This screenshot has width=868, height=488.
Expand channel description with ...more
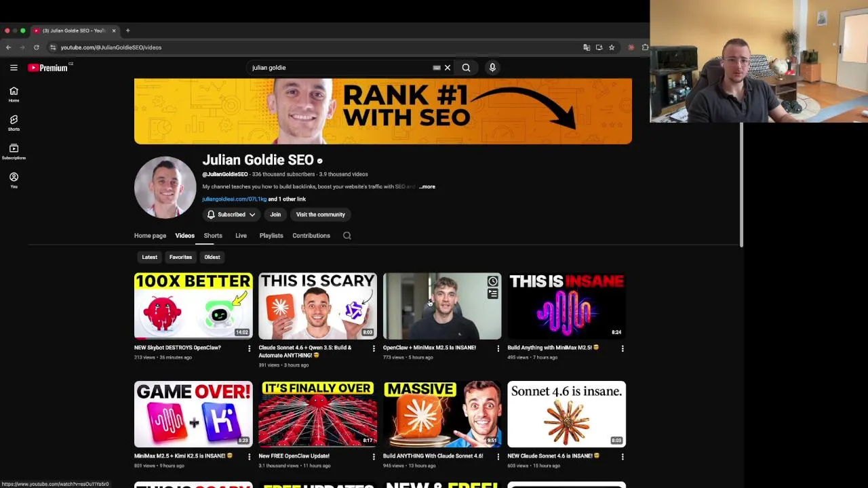[x=427, y=186]
